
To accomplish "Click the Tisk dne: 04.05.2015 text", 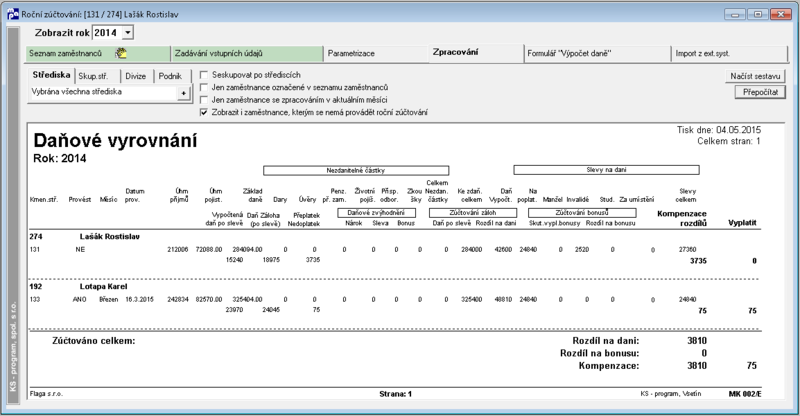I will click(719, 130).
